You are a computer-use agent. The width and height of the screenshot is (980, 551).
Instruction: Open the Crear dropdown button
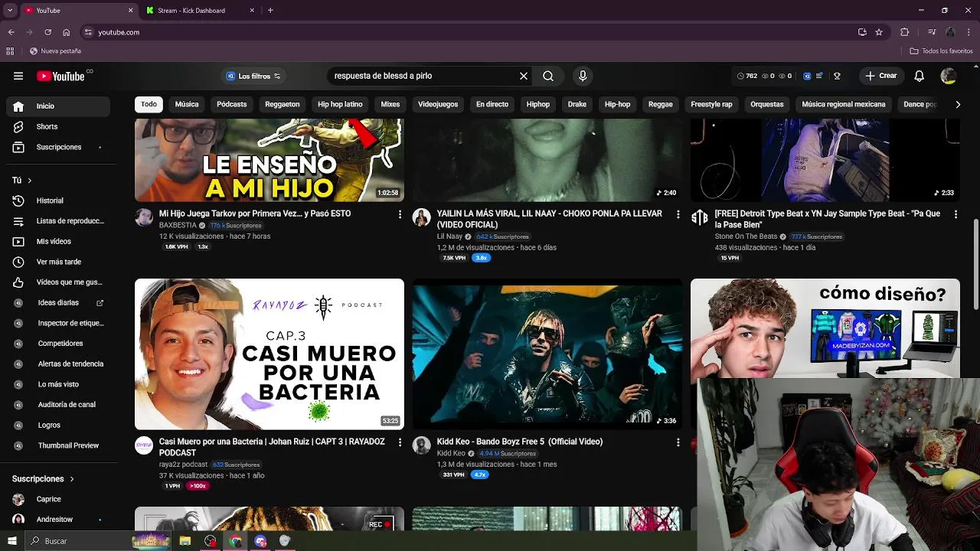pos(880,76)
